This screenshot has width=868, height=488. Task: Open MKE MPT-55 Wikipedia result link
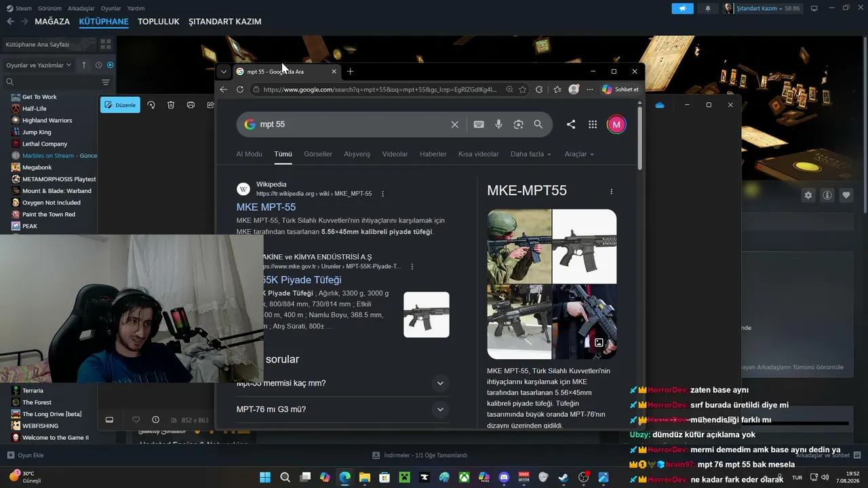[266, 207]
